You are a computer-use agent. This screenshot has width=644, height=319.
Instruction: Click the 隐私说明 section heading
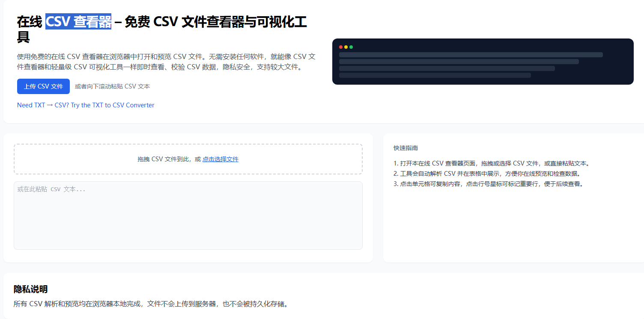tap(30, 289)
